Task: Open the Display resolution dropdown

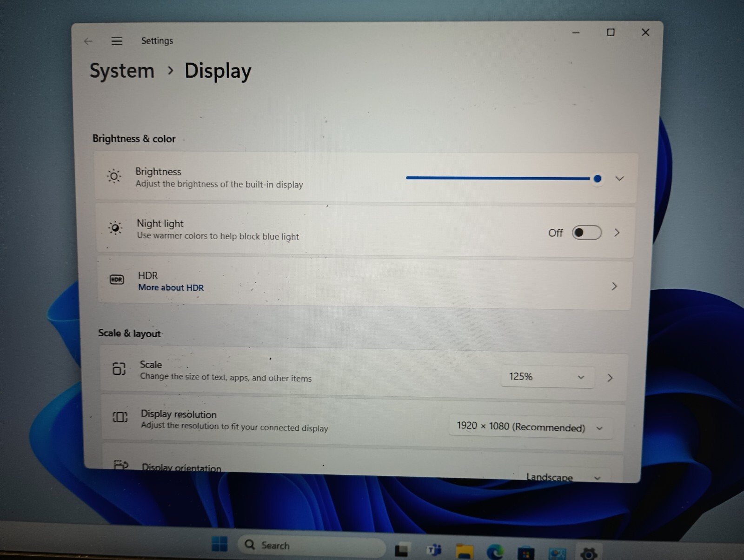Action: pos(530,427)
